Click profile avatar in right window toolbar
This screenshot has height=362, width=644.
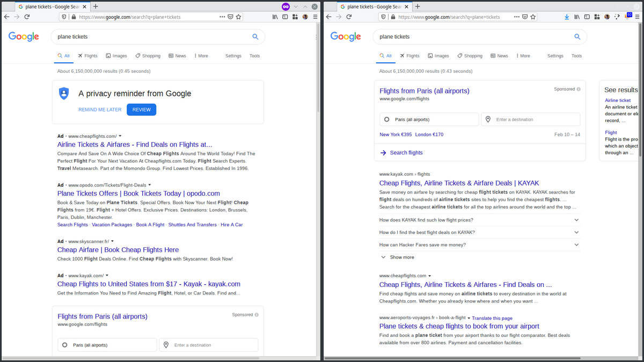607,17
